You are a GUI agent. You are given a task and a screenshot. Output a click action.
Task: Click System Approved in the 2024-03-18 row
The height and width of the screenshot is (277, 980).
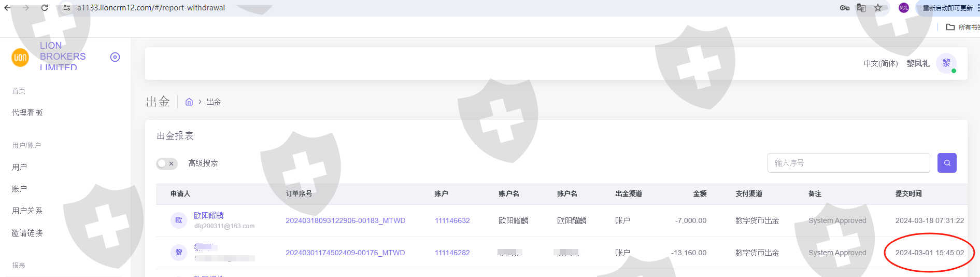tap(837, 220)
